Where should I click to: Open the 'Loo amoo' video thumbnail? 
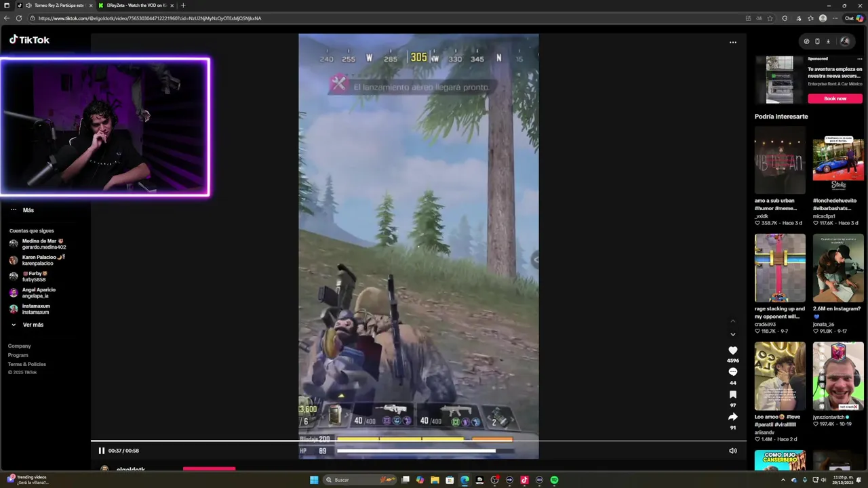point(780,375)
